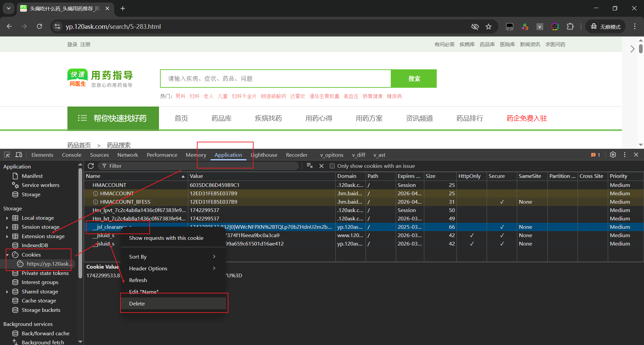Choose Refresh in the context menu
The image size is (644, 345).
tap(173, 280)
